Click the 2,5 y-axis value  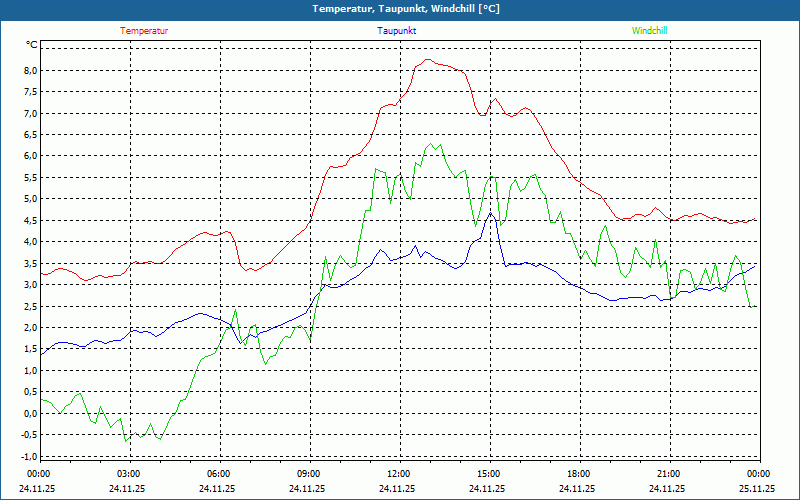(x=31, y=306)
